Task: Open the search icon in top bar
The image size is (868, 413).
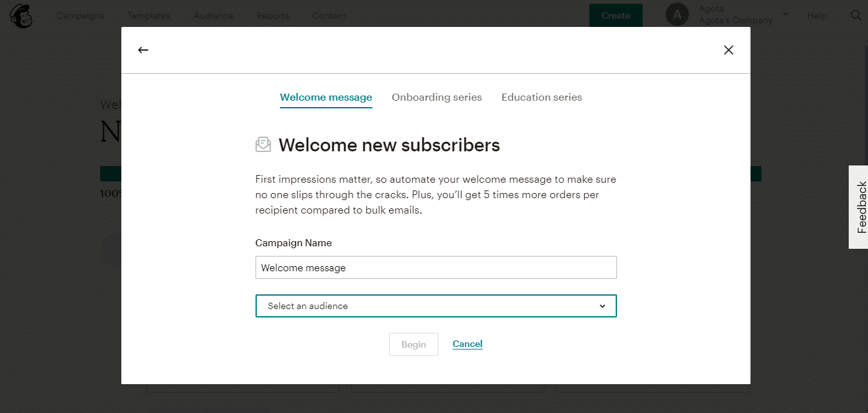Action: 856,15
